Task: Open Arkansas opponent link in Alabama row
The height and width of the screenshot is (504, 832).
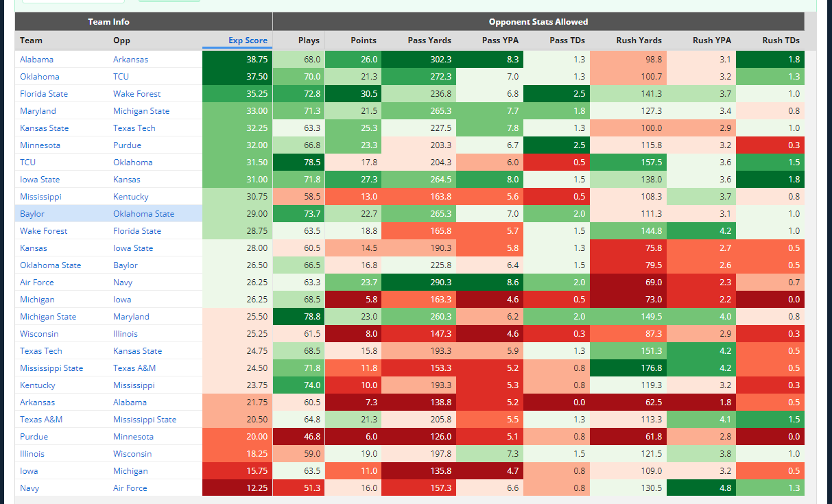Action: pos(130,60)
